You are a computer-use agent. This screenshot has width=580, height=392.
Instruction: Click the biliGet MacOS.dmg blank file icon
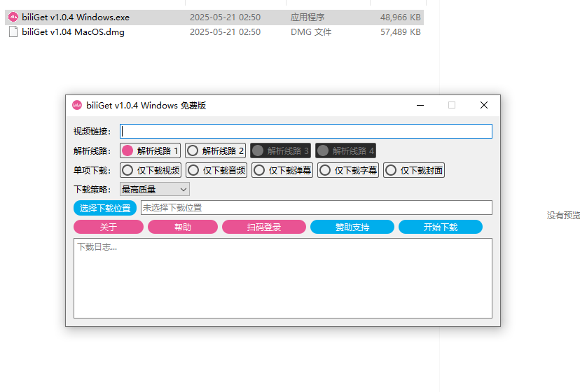[13, 31]
